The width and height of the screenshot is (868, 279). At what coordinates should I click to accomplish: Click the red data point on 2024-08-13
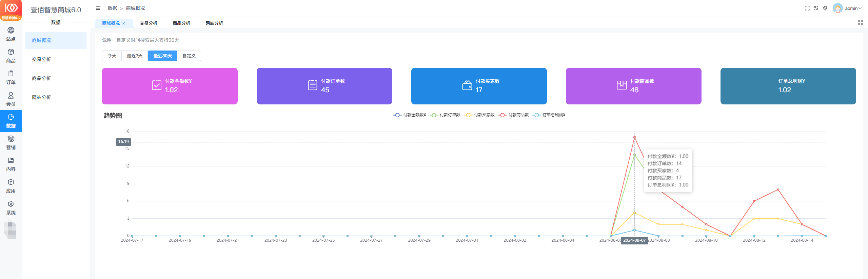(778, 190)
